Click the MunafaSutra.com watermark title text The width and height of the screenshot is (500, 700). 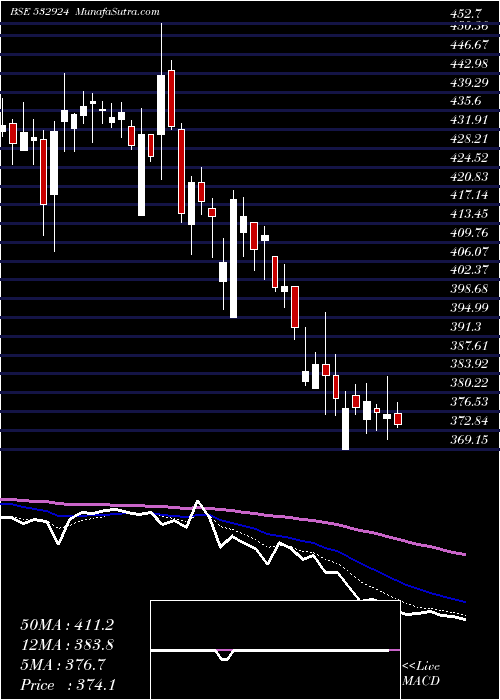click(117, 12)
